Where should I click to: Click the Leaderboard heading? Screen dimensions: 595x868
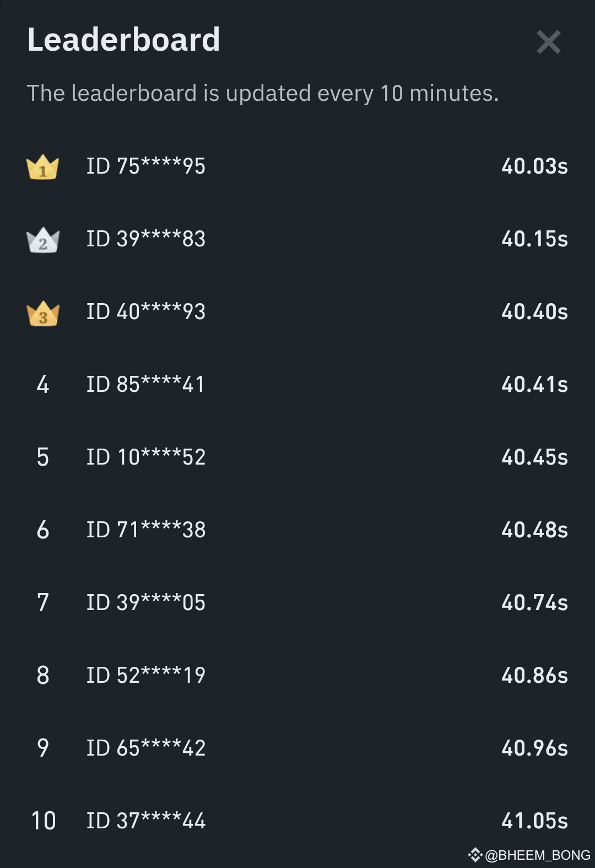click(124, 40)
